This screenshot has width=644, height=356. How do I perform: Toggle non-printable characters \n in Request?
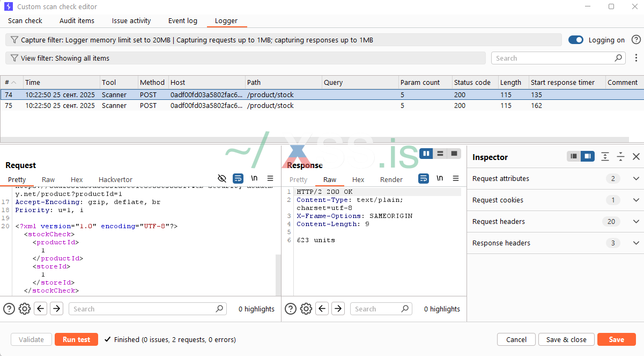(x=254, y=178)
